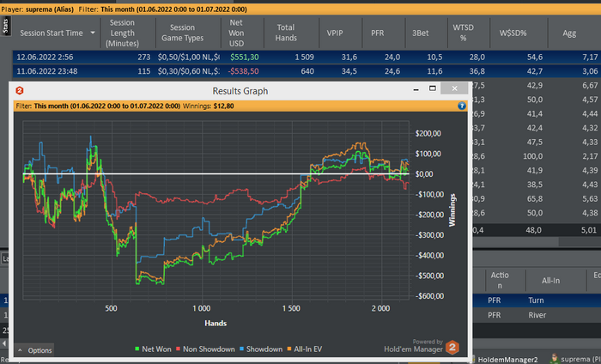The image size is (601, 364).
Task: Click the $0,50/$1,00 NL game type cell
Action: tap(188, 58)
